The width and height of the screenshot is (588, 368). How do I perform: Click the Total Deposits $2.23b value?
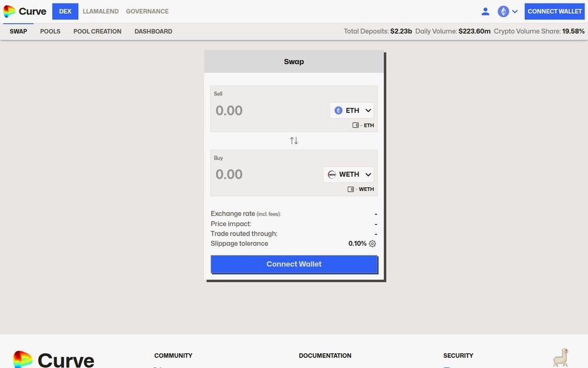401,31
